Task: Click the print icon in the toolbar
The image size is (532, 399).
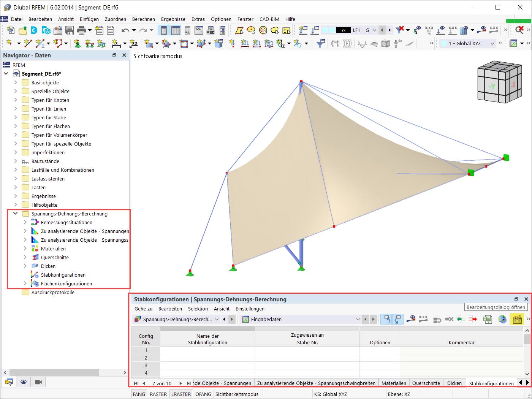Action: [x=81, y=30]
